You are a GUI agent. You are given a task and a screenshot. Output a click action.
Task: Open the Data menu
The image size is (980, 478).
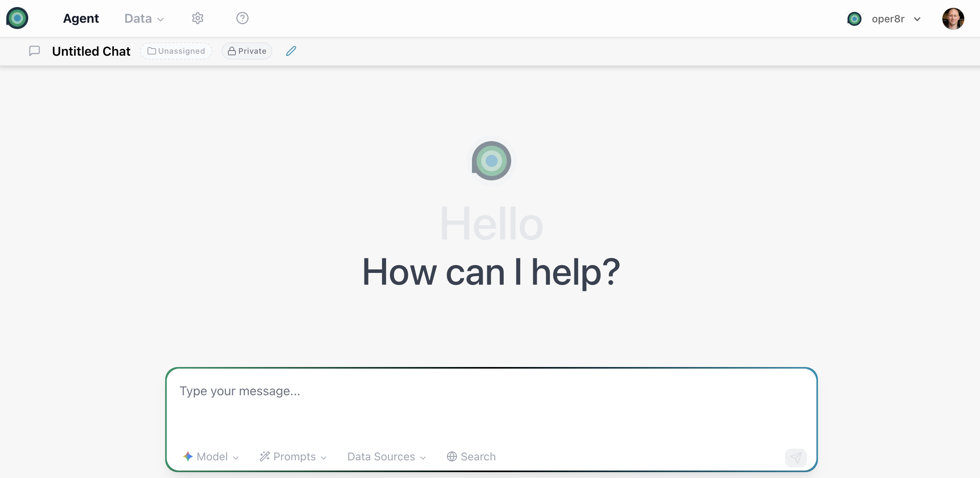pos(144,18)
